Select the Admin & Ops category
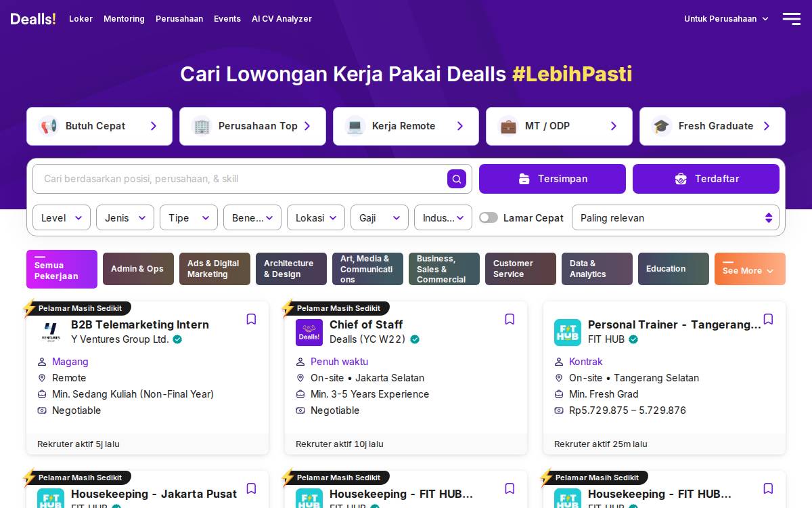 pyautogui.click(x=138, y=269)
